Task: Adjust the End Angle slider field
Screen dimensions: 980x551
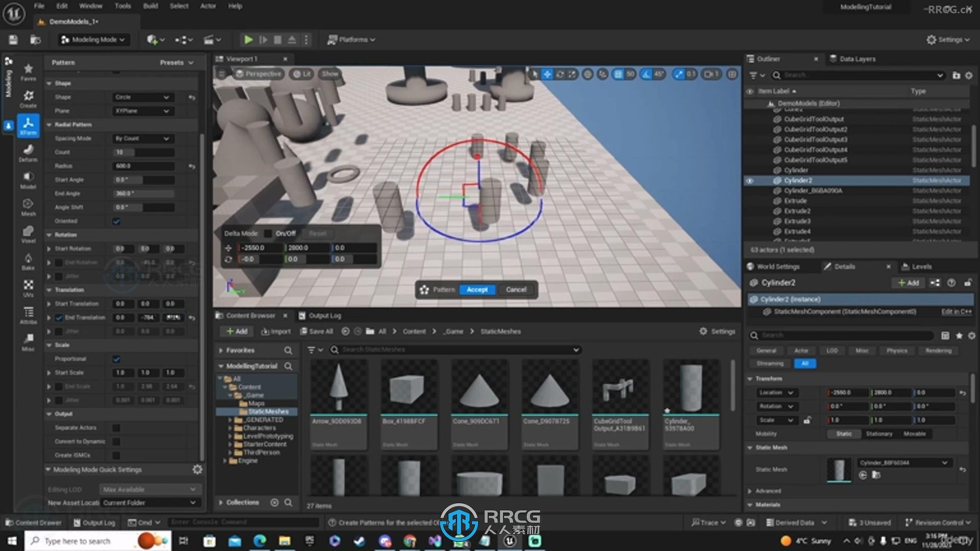Action: 143,193
